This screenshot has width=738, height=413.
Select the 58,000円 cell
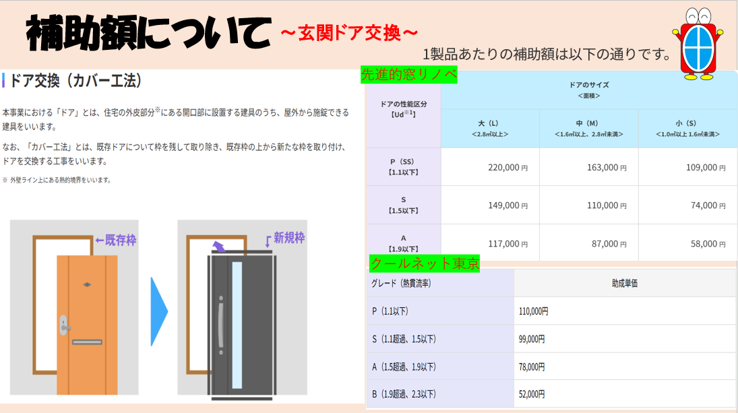(x=688, y=243)
